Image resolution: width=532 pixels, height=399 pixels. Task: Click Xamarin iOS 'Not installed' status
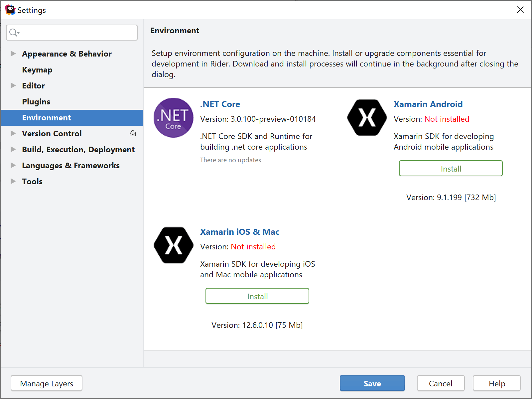point(253,247)
